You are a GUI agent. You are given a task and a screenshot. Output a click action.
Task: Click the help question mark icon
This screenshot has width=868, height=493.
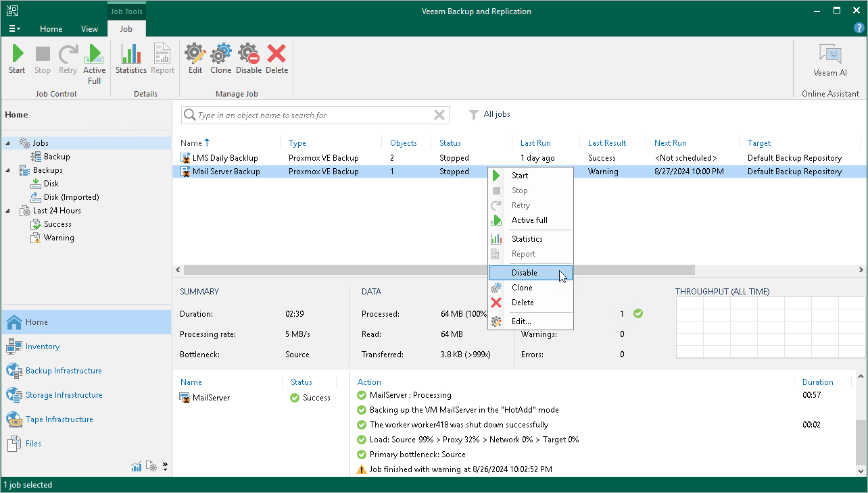tap(859, 28)
